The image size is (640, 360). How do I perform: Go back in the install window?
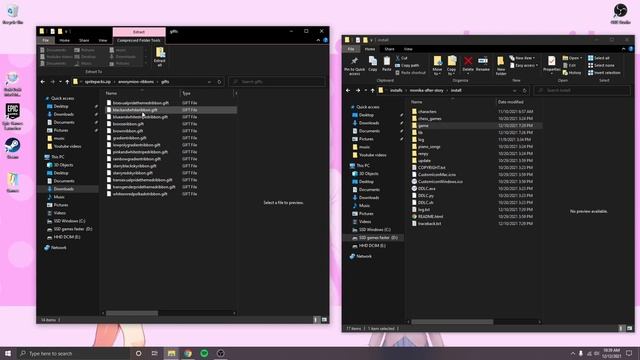coord(348,90)
